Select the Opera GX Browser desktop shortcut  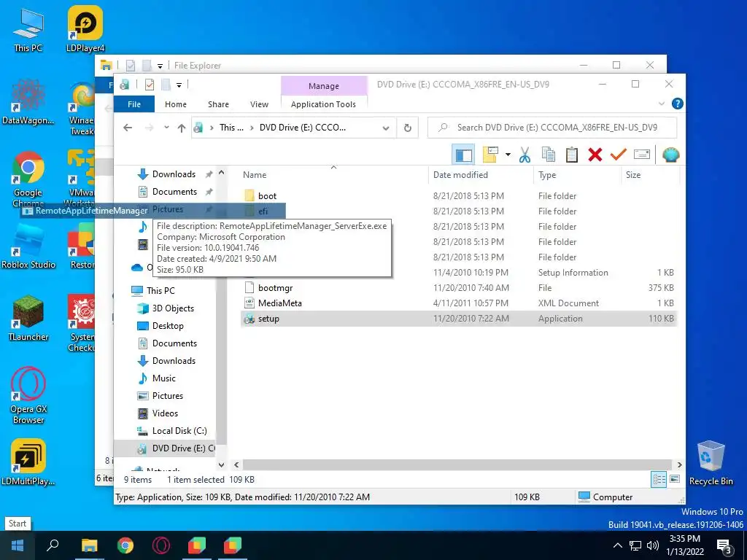click(28, 395)
